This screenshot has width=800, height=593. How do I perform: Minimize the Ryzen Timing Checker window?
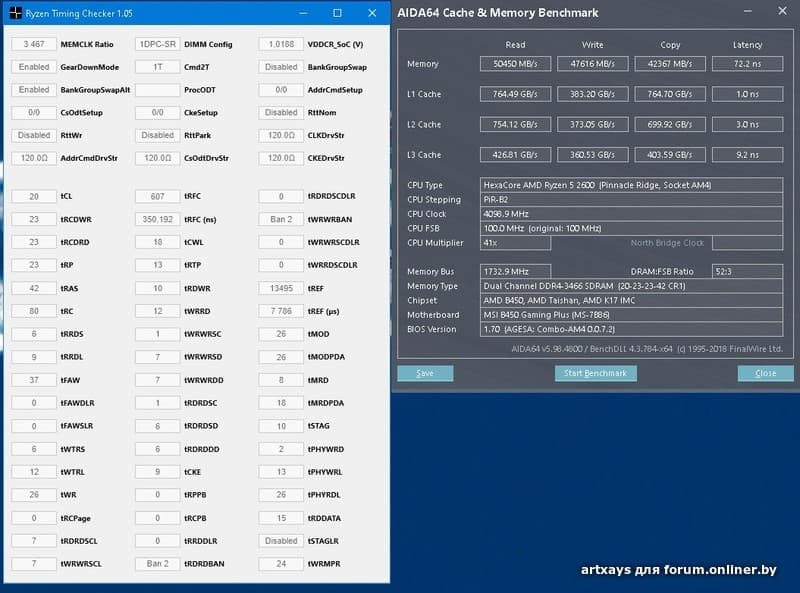point(301,13)
